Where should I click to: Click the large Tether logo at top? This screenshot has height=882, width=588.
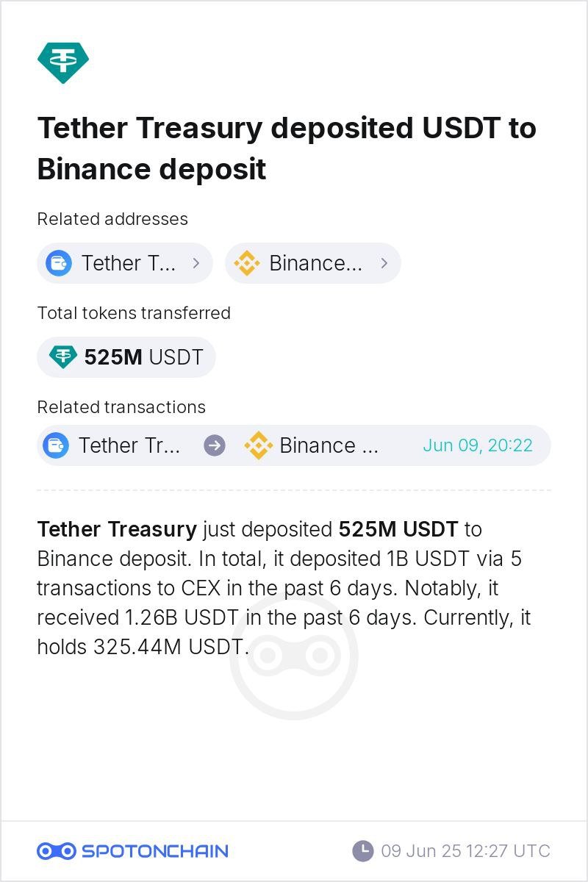pyautogui.click(x=63, y=62)
